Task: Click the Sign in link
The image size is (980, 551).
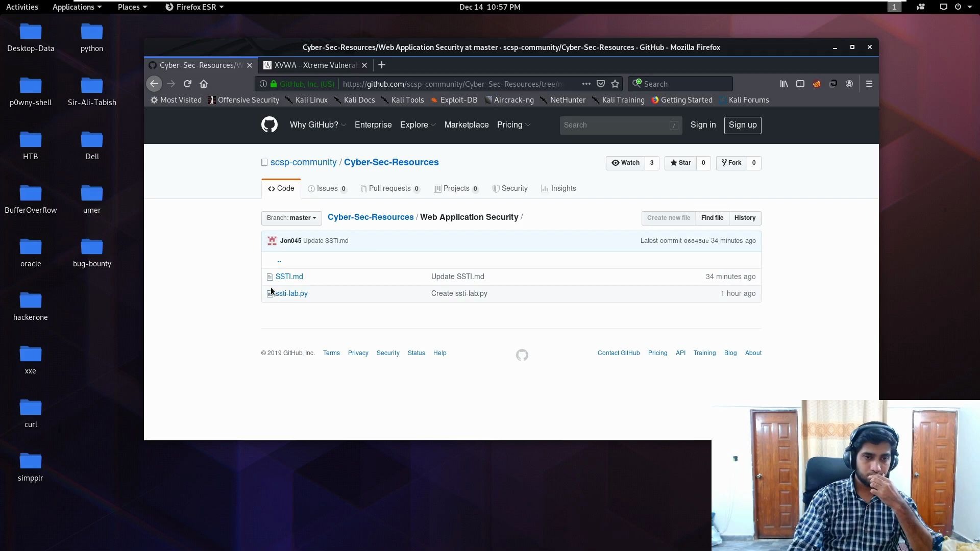Action: pyautogui.click(x=703, y=125)
